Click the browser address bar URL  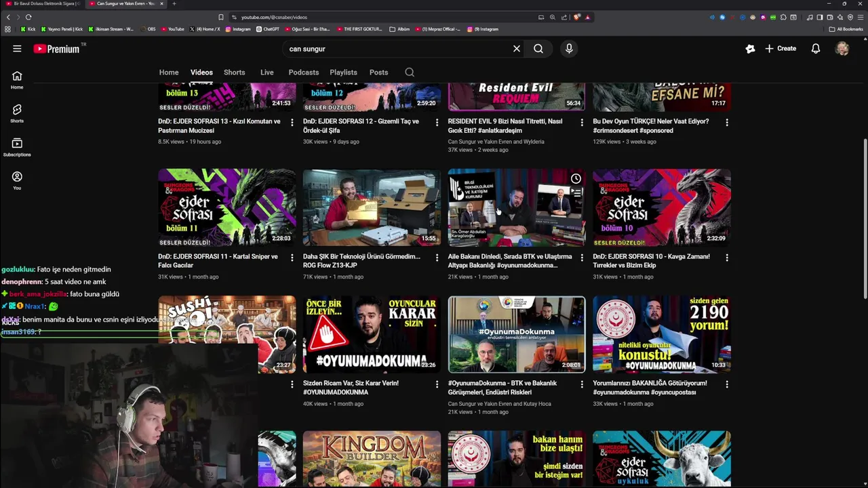(x=275, y=17)
